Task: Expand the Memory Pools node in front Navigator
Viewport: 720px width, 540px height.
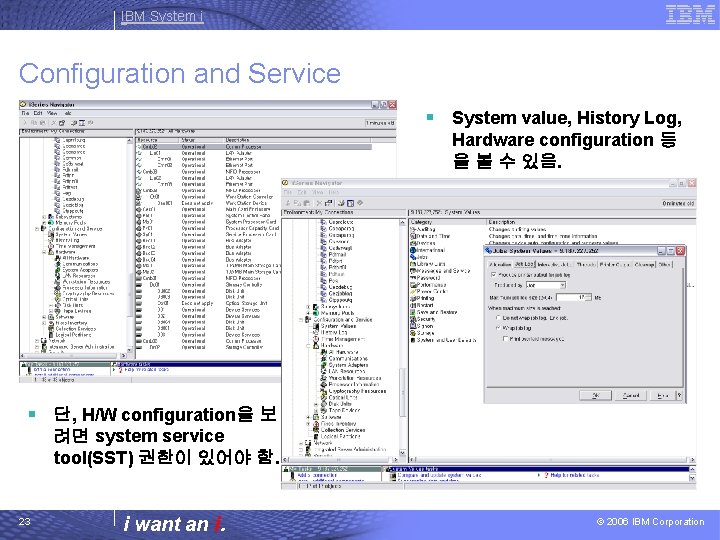Action: (309, 313)
